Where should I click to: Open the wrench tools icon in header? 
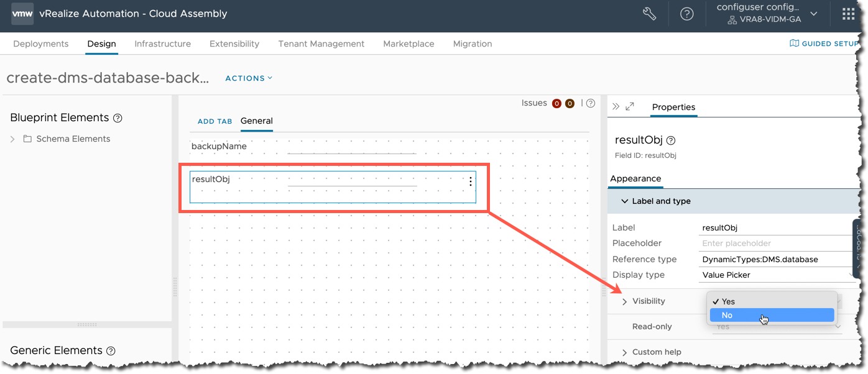649,14
